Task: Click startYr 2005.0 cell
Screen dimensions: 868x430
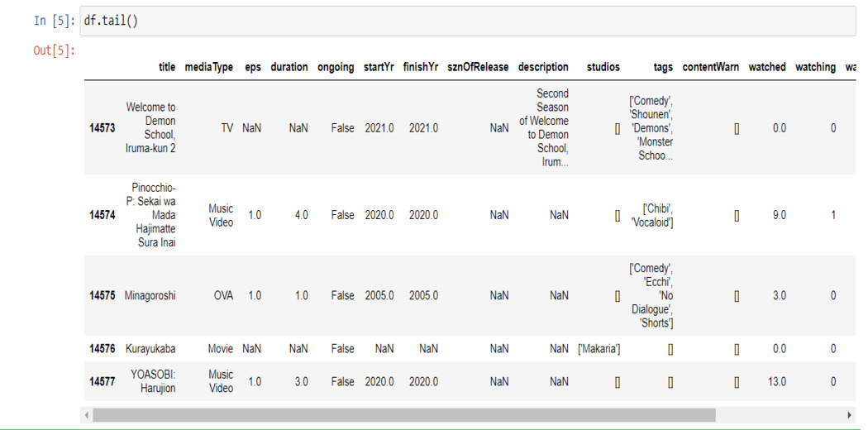Action: tap(379, 295)
